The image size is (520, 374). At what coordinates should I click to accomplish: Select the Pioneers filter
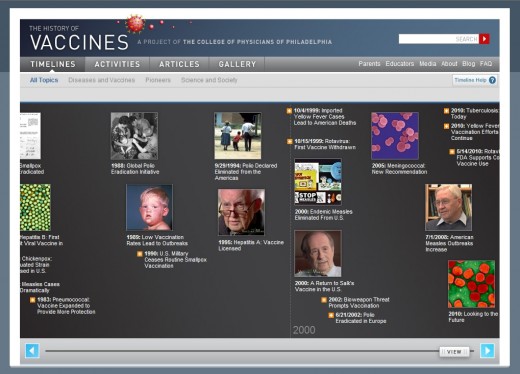(x=158, y=80)
